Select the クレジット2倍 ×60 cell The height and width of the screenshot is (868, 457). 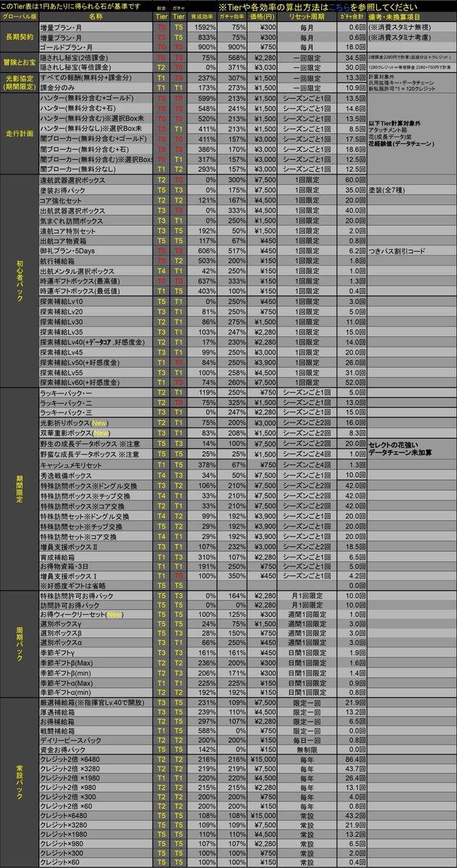(95, 805)
